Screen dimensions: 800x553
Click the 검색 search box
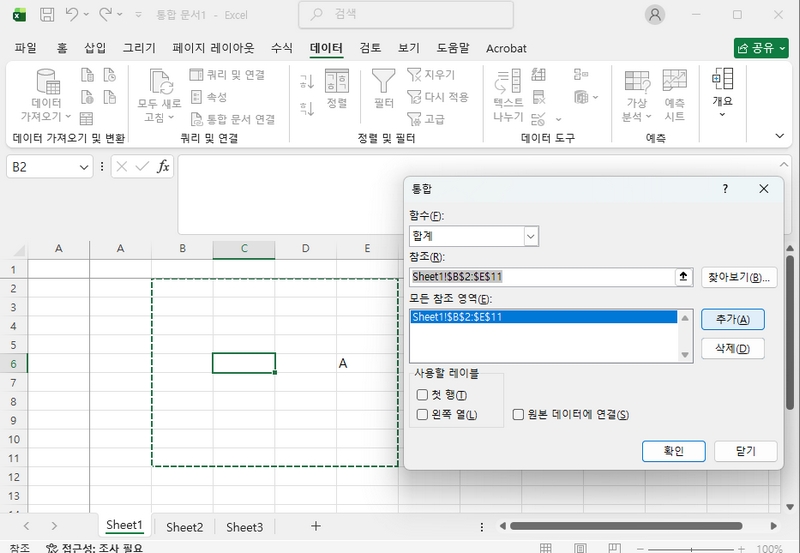click(406, 14)
